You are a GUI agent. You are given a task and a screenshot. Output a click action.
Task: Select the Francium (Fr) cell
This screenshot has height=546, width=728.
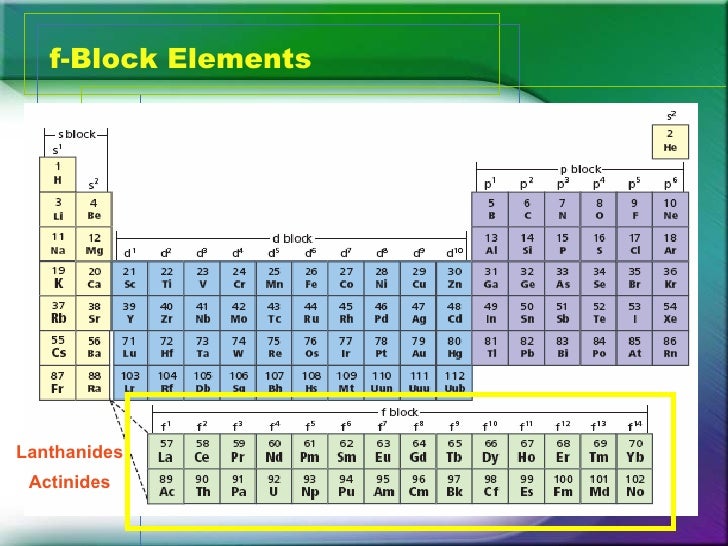(58, 383)
